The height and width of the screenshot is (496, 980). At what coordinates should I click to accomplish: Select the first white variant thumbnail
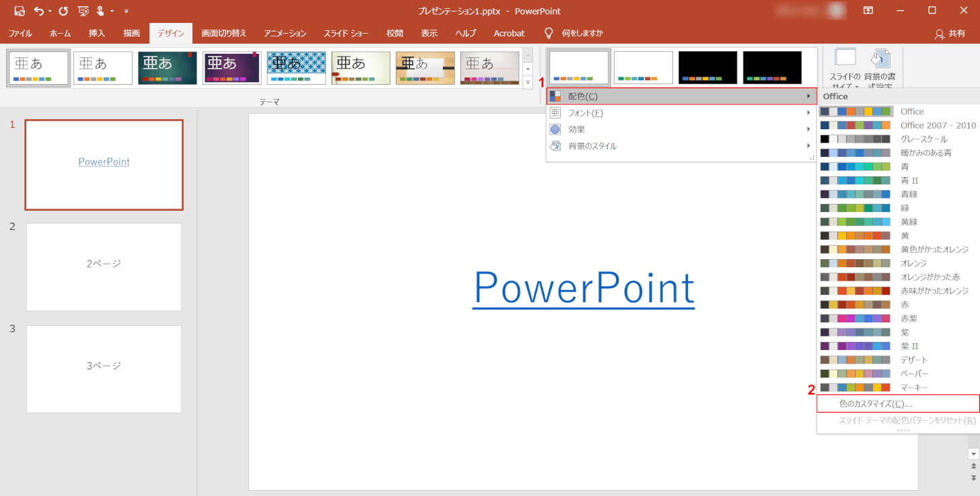(x=579, y=67)
